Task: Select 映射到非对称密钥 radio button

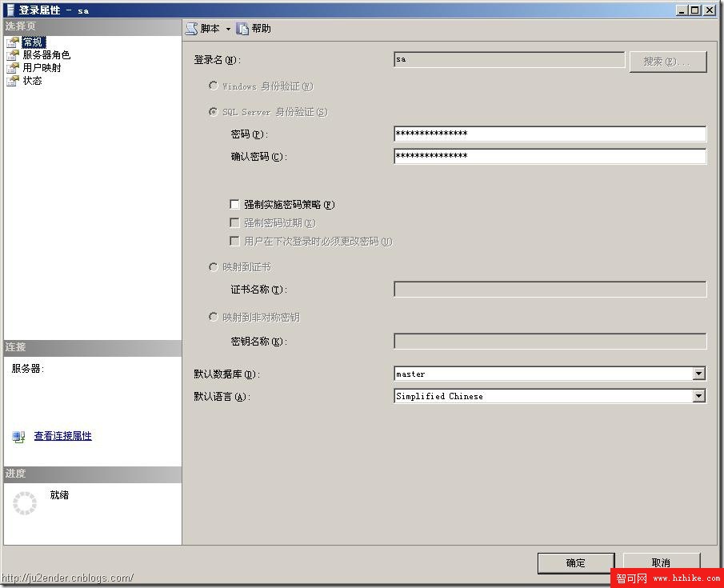Action: [214, 317]
